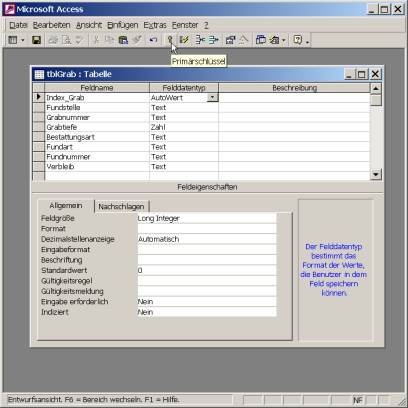Click the Feldname column header
The width and height of the screenshot is (408, 408).
click(x=97, y=88)
